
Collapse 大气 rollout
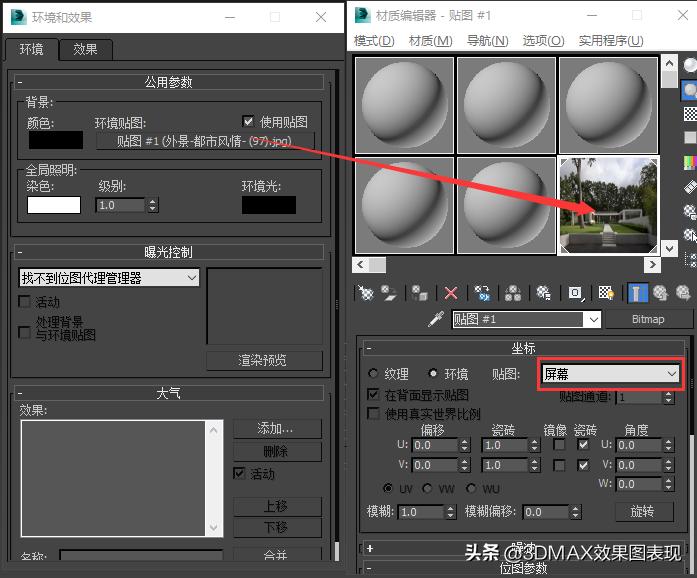[168, 393]
